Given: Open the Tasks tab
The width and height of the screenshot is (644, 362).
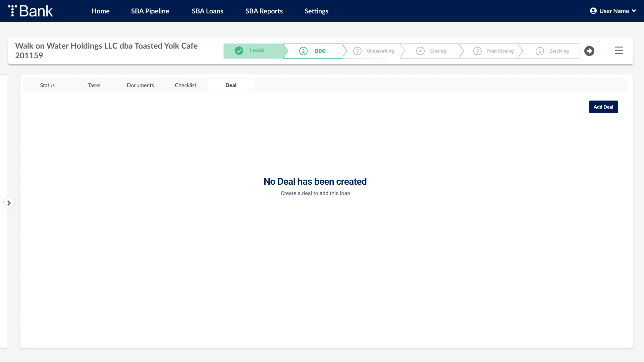Looking at the screenshot, I should pos(94,85).
